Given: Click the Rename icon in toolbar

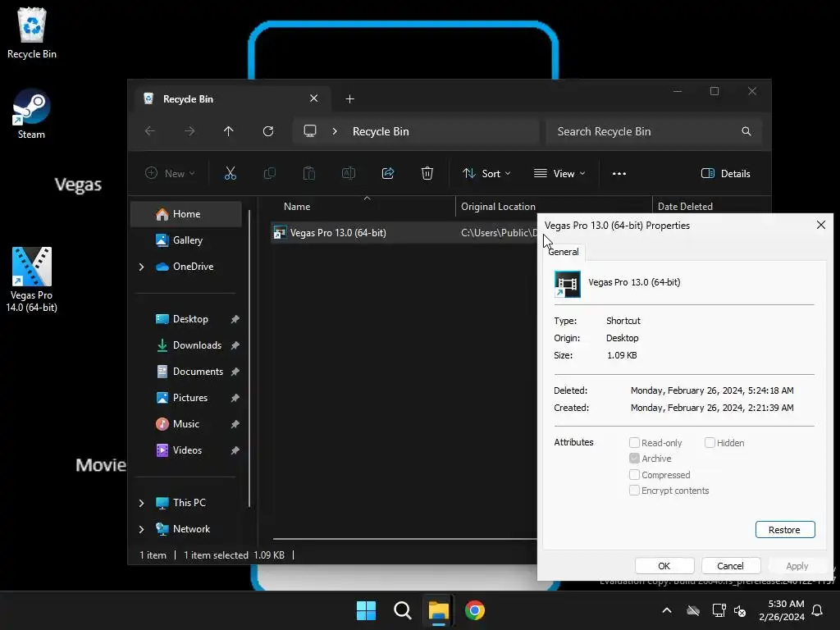Looking at the screenshot, I should pyautogui.click(x=348, y=174).
